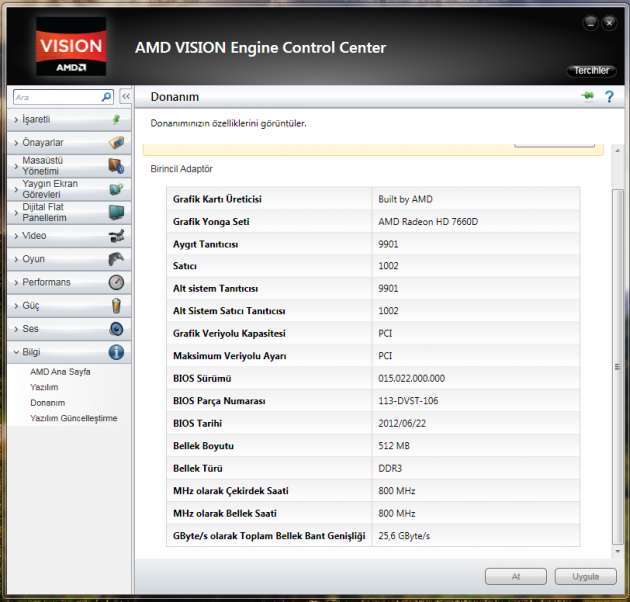Open help with the question mark icon
Viewport: 630px width, 602px height.
(x=608, y=97)
